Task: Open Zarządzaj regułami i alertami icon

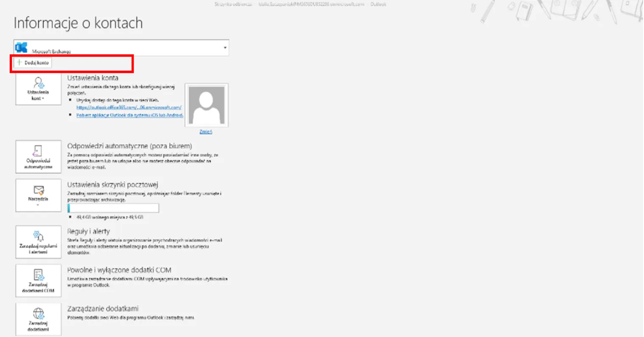Action: click(x=38, y=236)
